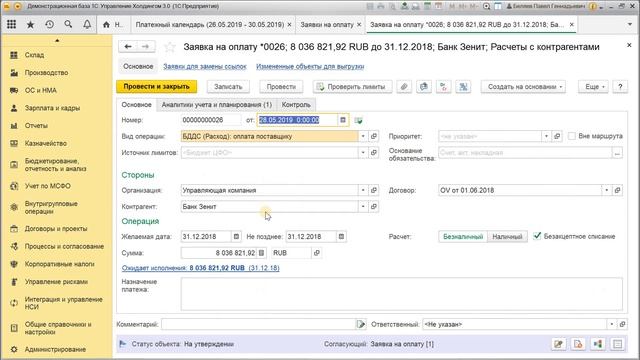Switch to the Контроль tab
This screenshot has width=640, height=360.
pos(296,104)
